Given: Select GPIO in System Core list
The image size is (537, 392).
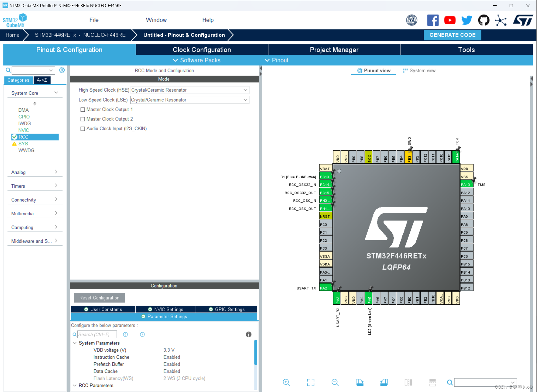Looking at the screenshot, I should pos(24,117).
